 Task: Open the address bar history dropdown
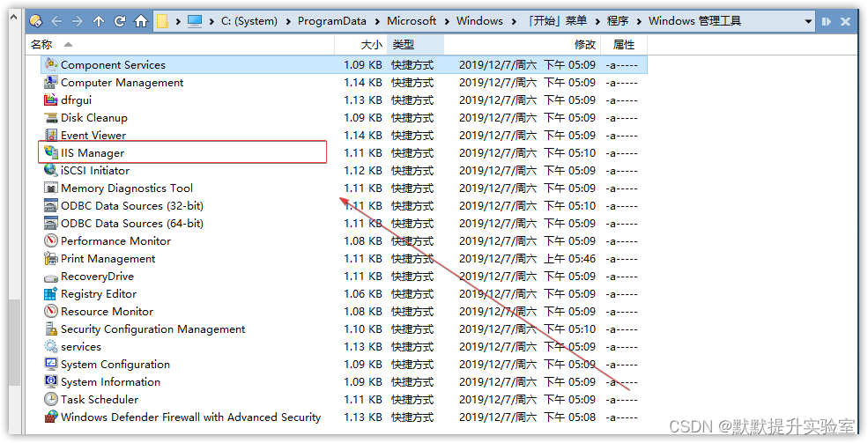point(808,21)
